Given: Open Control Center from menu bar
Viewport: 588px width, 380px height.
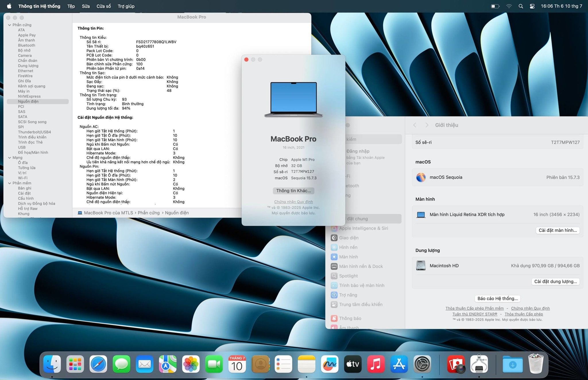Looking at the screenshot, I should click(532, 6).
